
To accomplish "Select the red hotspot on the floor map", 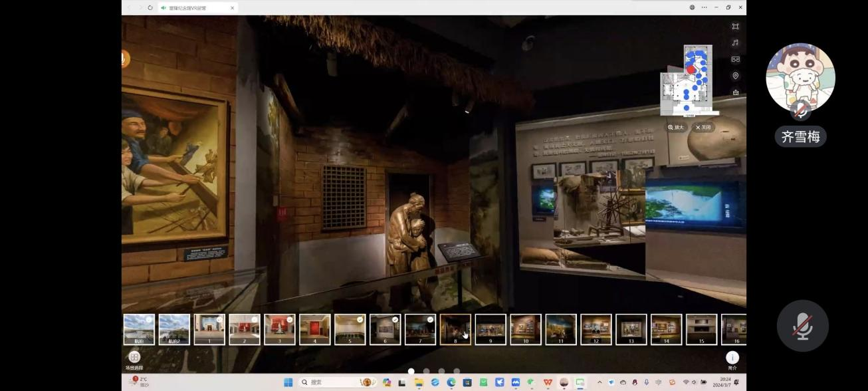I will click(691, 69).
